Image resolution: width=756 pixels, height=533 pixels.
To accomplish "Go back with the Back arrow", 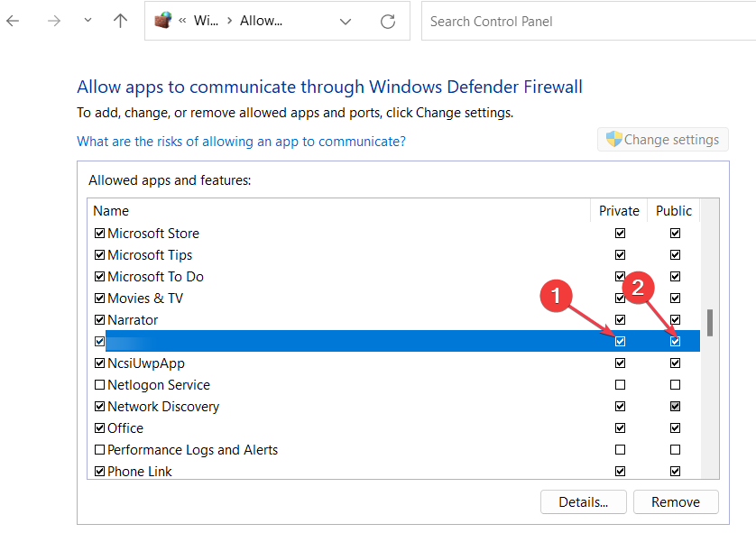I will click(x=13, y=21).
